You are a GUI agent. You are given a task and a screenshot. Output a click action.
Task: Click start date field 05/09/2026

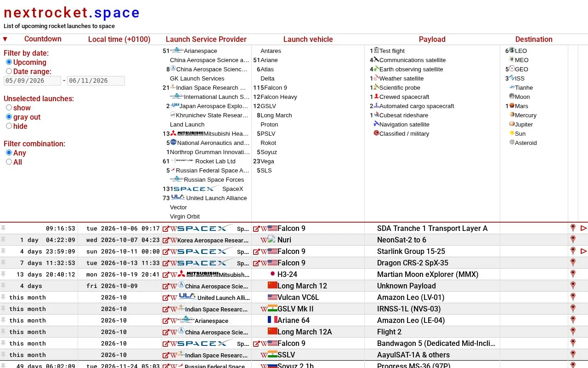tap(32, 80)
